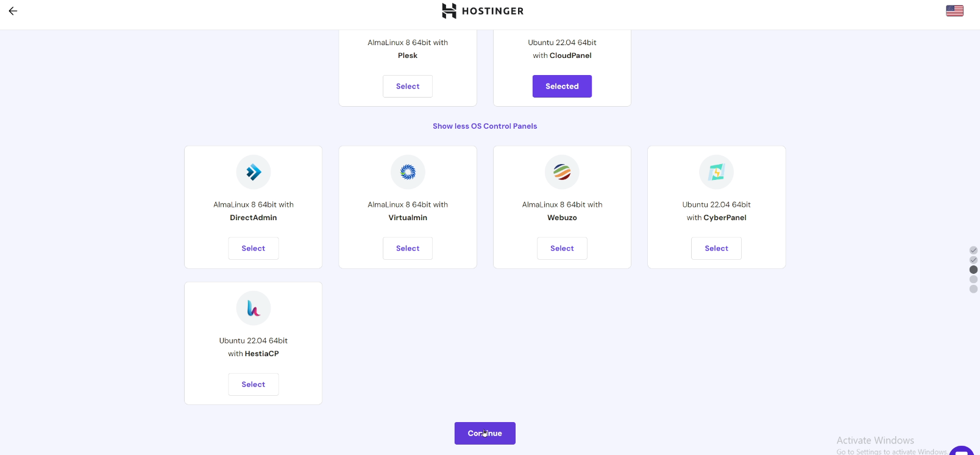Select AlmaLinux 8 with Plesk
Viewport: 980px width, 455px height.
click(x=408, y=86)
